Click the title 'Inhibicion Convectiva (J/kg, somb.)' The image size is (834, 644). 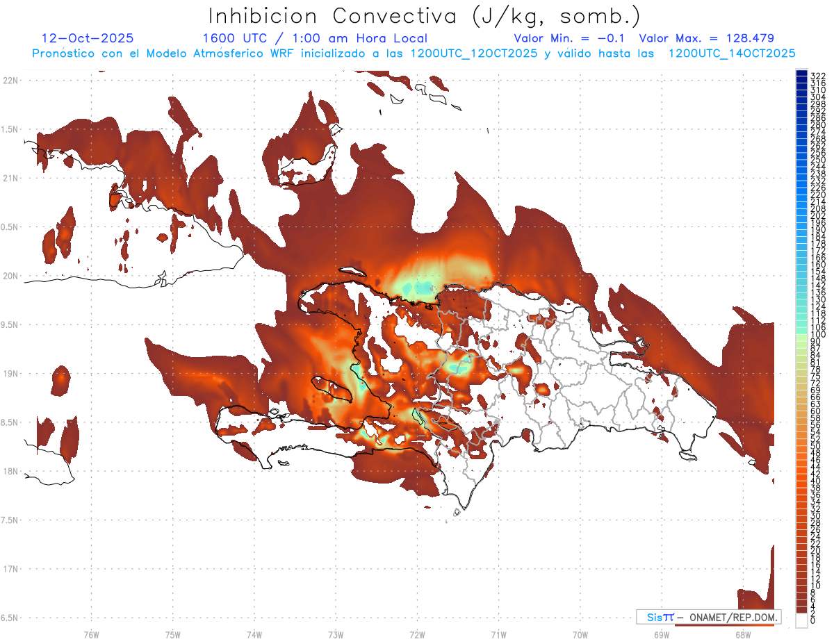pos(425,16)
